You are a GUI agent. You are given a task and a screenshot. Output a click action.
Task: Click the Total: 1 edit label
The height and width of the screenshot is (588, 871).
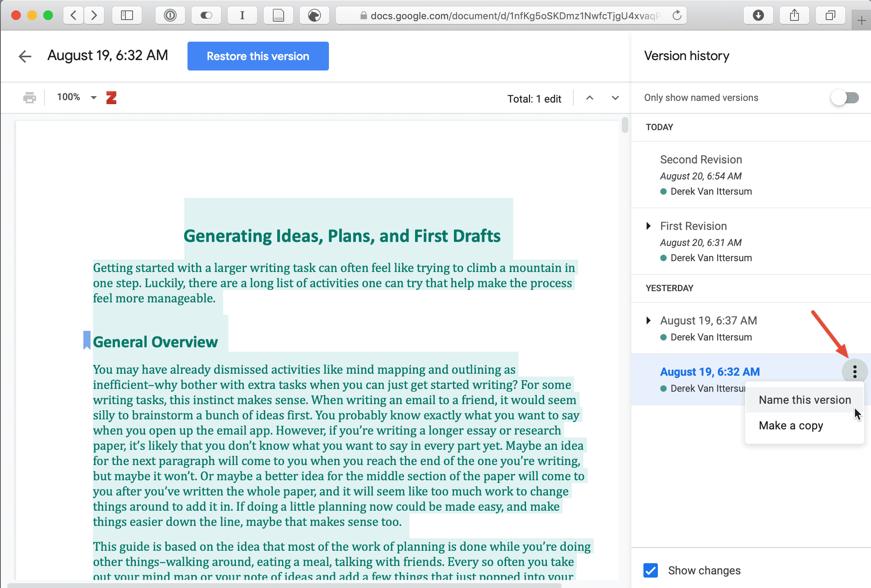pyautogui.click(x=534, y=99)
